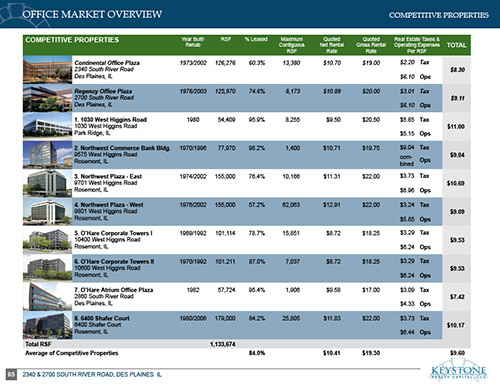Click the 'COMPETITIVE PROPERTIES' heading in the top banner
The height and width of the screenshot is (386, 500).
[x=439, y=15]
